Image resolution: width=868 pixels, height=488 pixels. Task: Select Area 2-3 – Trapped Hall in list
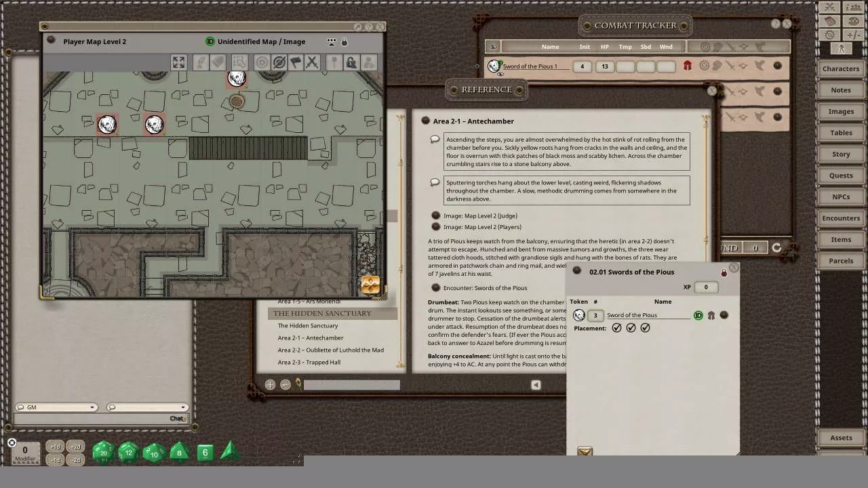pyautogui.click(x=309, y=362)
